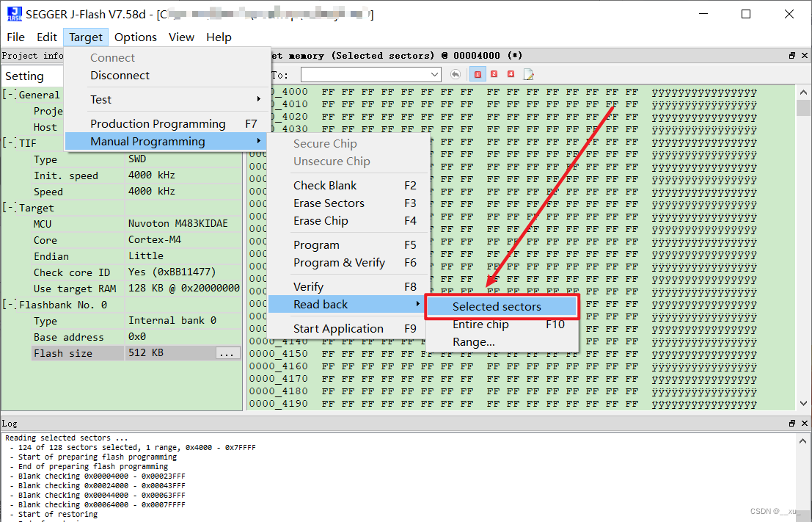The width and height of the screenshot is (812, 522).
Task: Collapse the TIF settings group
Action: tap(9, 143)
